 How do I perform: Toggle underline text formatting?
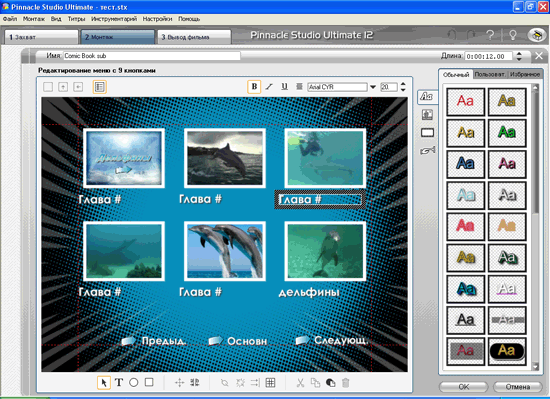[x=284, y=87]
